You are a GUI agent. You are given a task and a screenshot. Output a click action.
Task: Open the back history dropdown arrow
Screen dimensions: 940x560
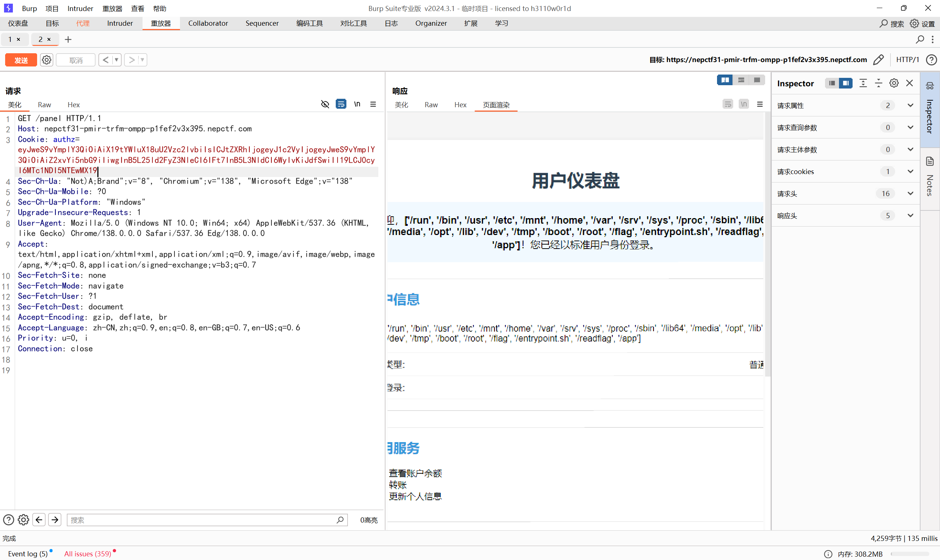point(116,60)
